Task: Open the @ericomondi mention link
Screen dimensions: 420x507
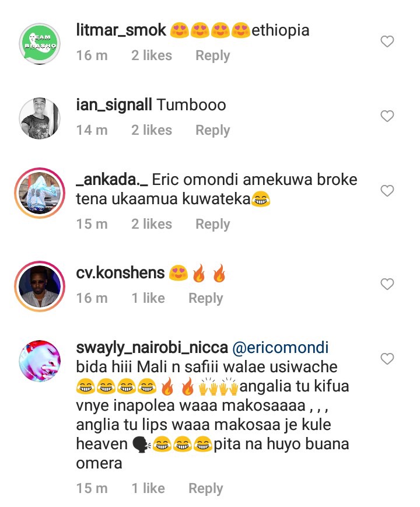Action: (281, 348)
